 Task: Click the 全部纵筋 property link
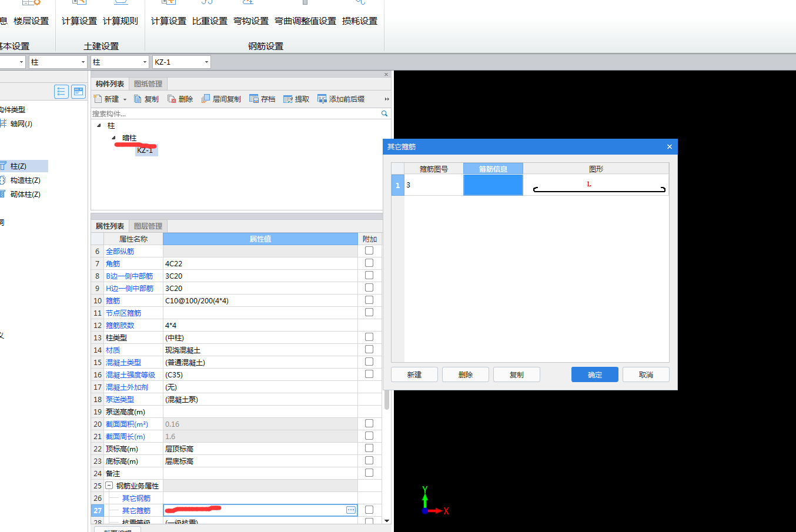coord(120,251)
